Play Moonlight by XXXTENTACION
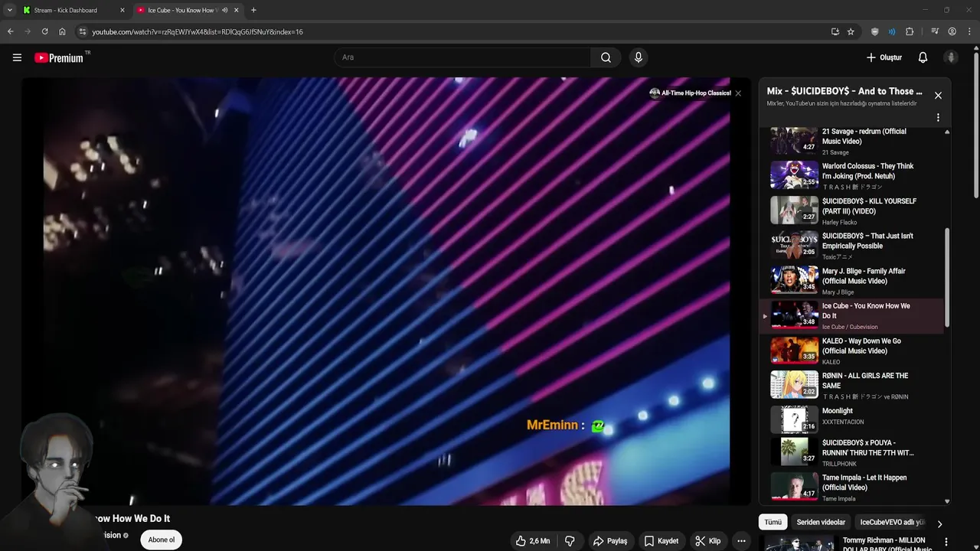980x551 pixels. (851, 420)
